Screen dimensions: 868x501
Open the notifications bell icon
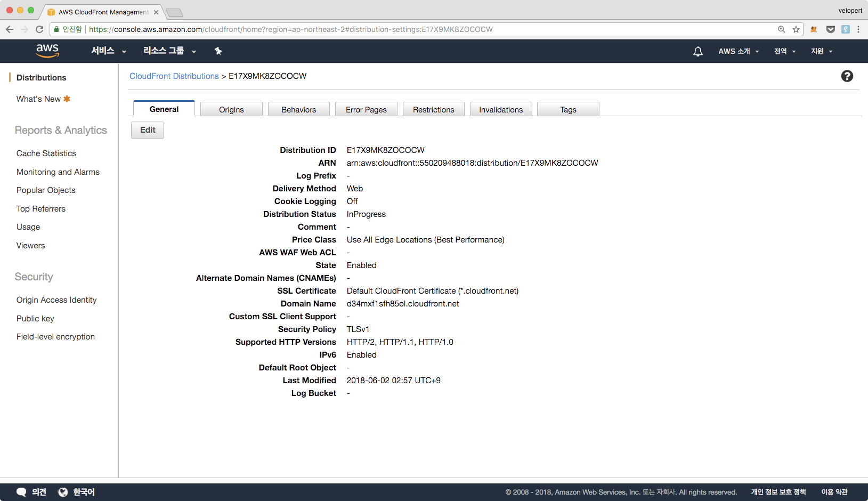(x=698, y=51)
